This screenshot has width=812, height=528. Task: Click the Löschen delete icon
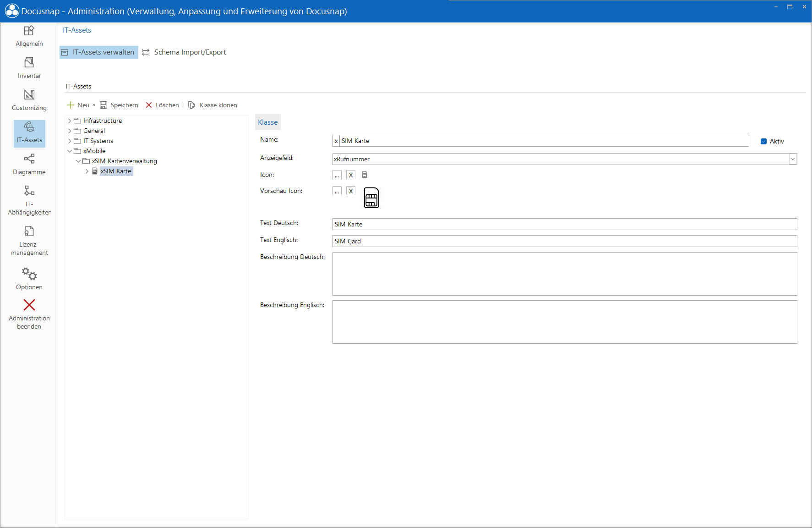[x=149, y=105]
